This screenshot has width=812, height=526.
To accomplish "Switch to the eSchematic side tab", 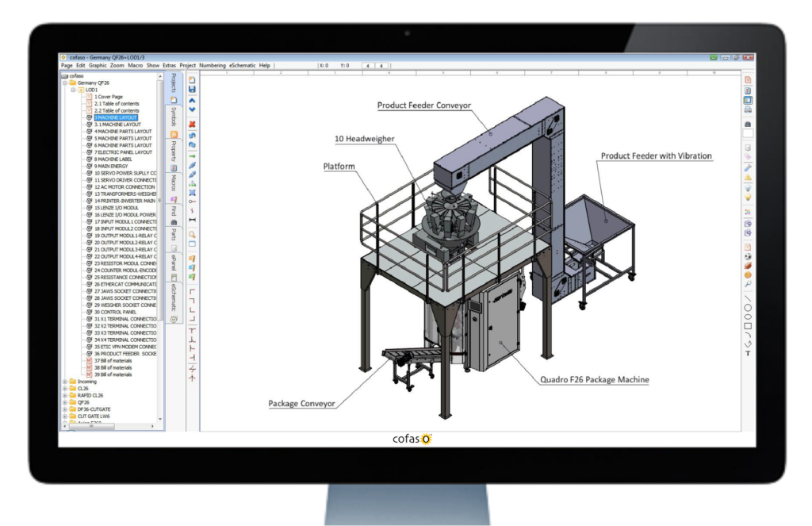I will (x=174, y=302).
